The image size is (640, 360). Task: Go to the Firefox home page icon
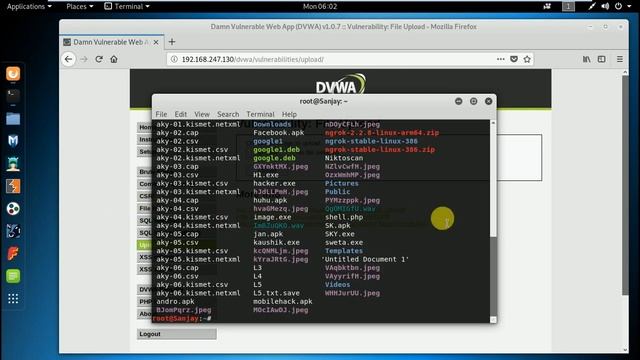(x=114, y=59)
